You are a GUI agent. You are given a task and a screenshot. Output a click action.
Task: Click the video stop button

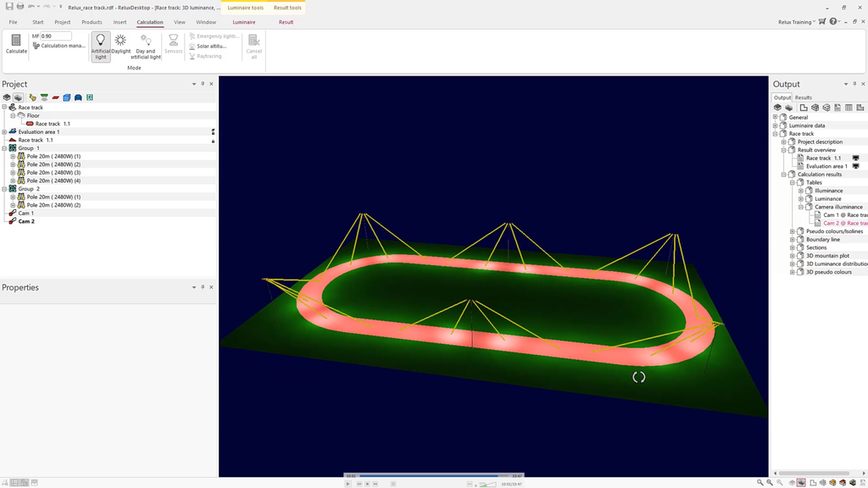(x=367, y=484)
